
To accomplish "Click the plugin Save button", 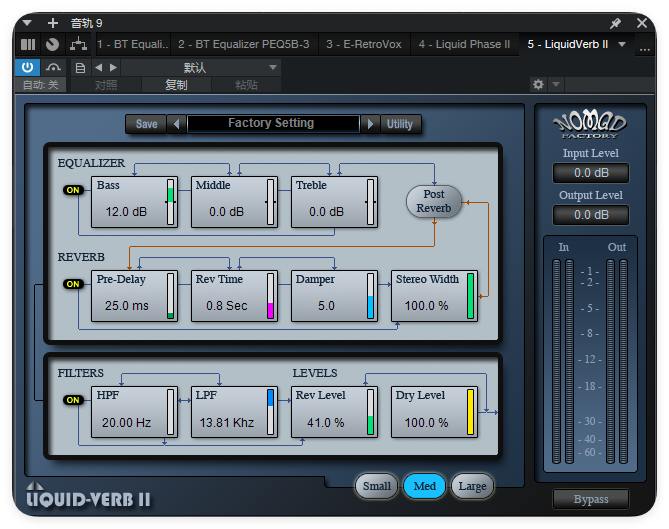I will pyautogui.click(x=146, y=124).
